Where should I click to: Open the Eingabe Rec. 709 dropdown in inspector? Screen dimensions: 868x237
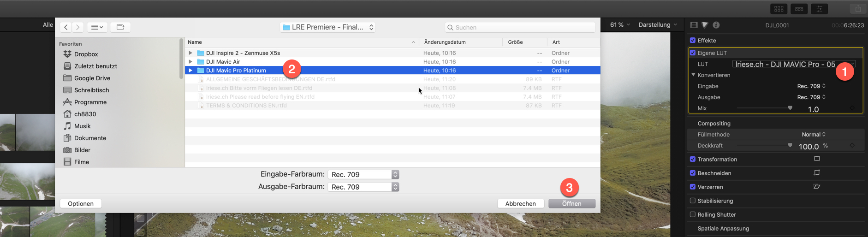[811, 86]
